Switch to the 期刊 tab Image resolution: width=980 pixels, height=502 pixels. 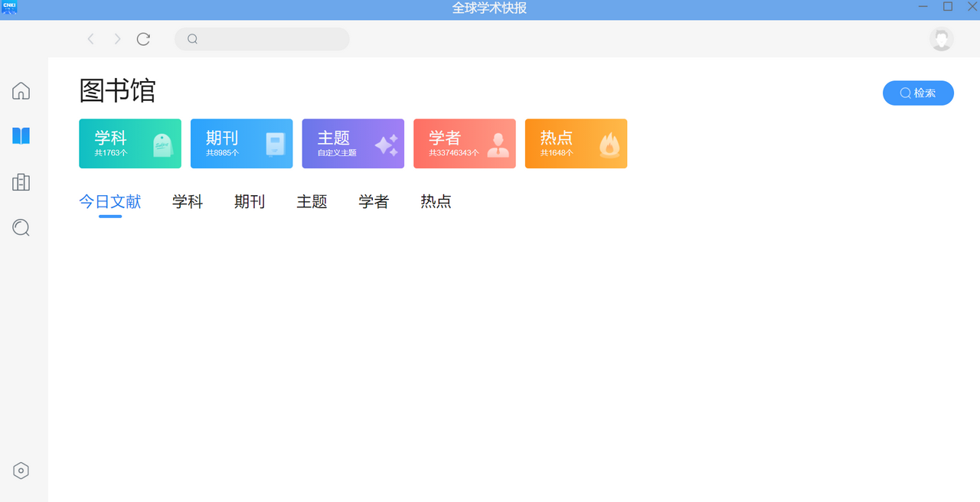(250, 201)
